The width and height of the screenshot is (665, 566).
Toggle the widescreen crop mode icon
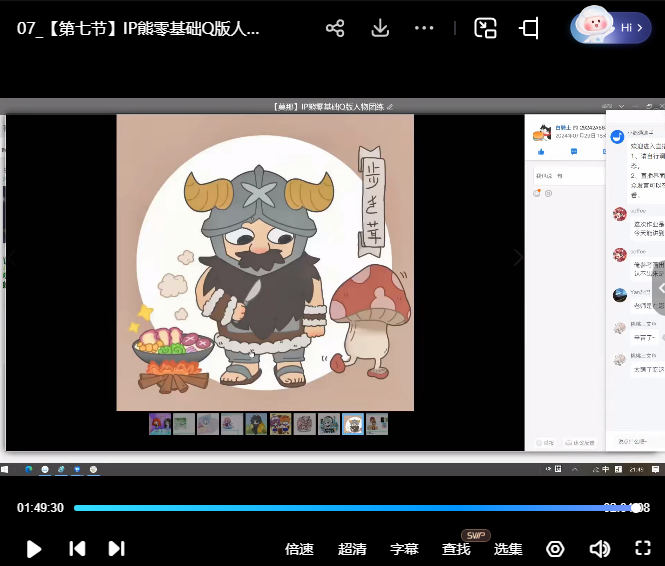coord(529,28)
